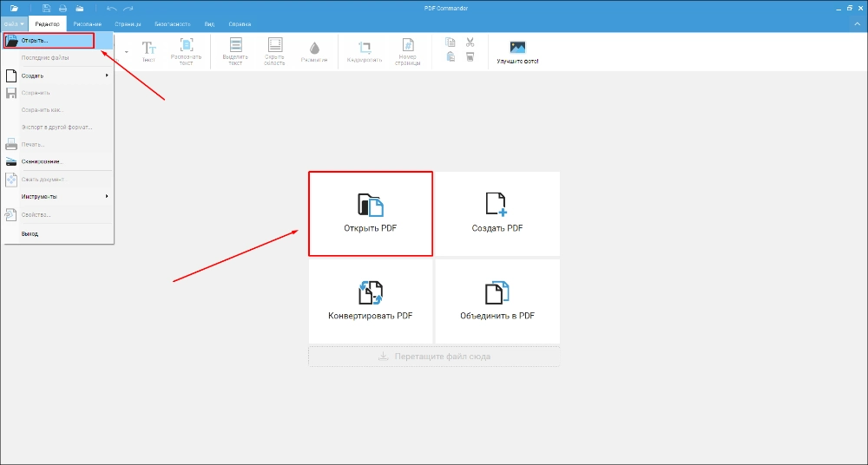868x465 pixels.
Task: Click the Распознать текст icon
Action: point(187,45)
